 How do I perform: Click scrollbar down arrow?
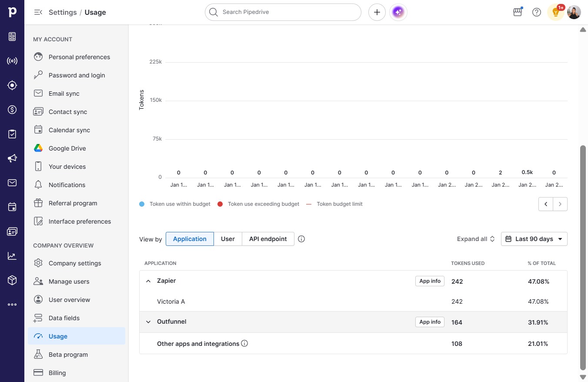point(583,377)
